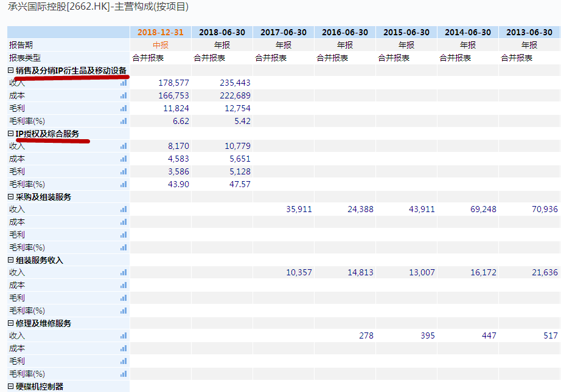Click the cost cell 5,651
This screenshot has width=561, height=392.
[240, 159]
